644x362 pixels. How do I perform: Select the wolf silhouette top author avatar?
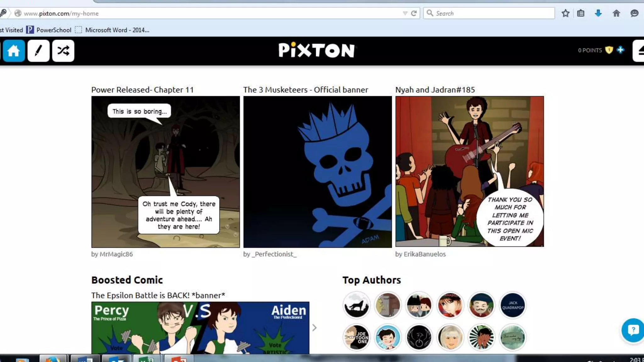coord(356,305)
